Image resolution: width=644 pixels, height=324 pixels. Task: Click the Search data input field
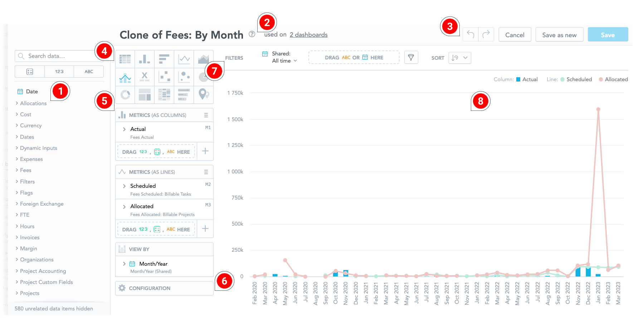(59, 56)
